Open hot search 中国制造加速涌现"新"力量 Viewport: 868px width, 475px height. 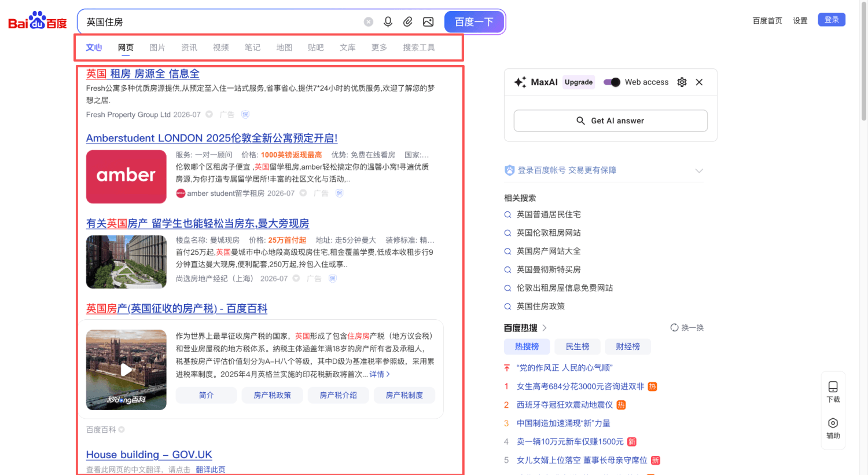(x=564, y=423)
